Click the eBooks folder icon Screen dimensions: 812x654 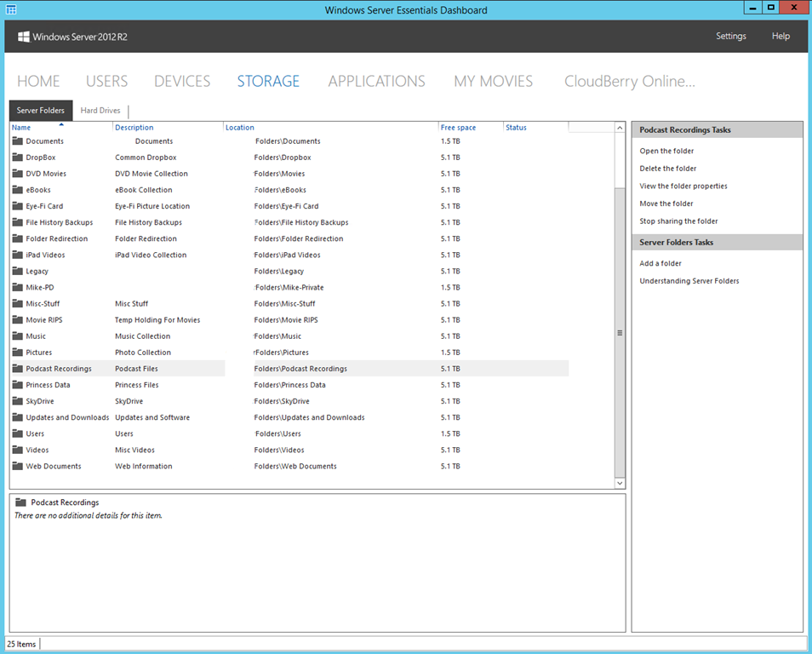(x=18, y=190)
